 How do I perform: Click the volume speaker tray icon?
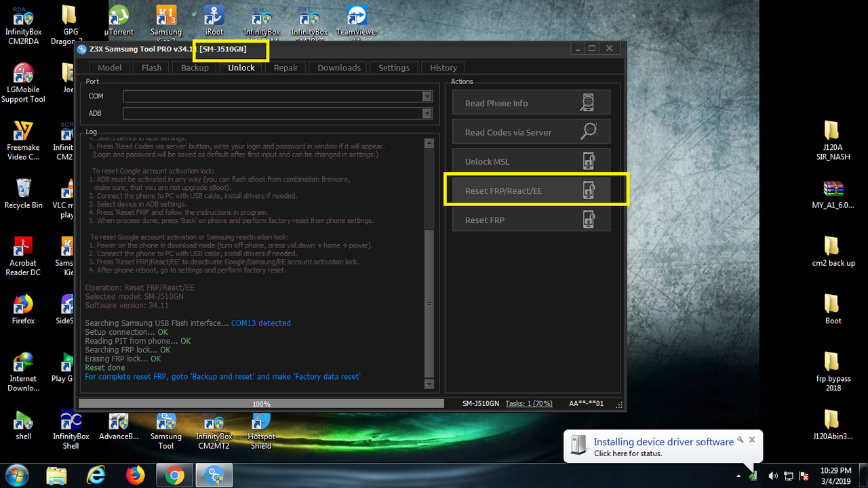pos(772,476)
